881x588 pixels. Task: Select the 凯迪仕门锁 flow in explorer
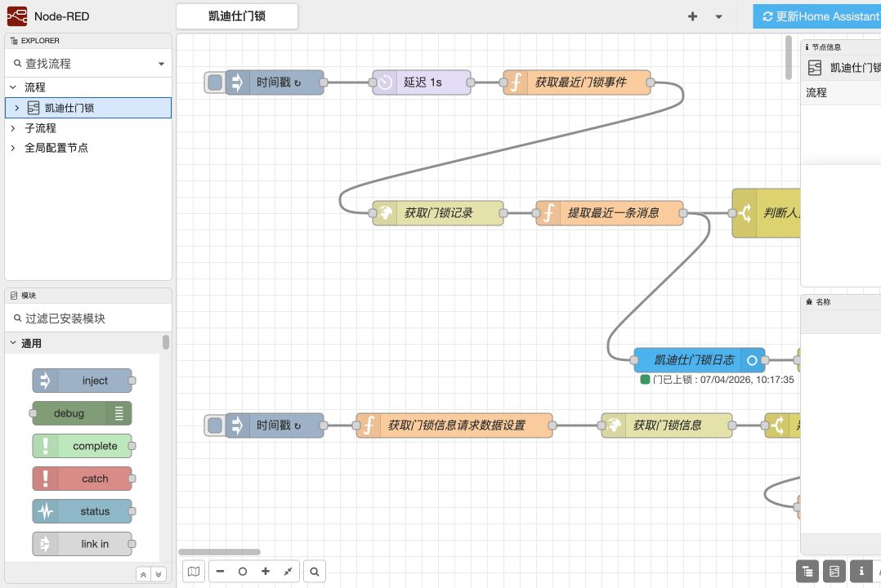pos(88,108)
